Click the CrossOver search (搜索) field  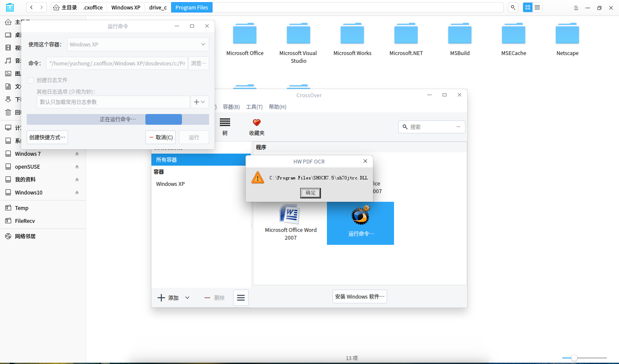(x=432, y=127)
